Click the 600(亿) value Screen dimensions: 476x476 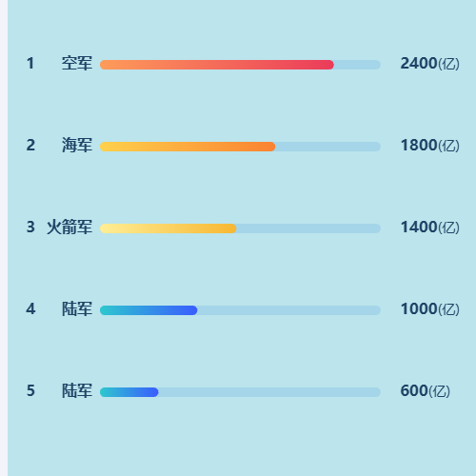pos(426,391)
